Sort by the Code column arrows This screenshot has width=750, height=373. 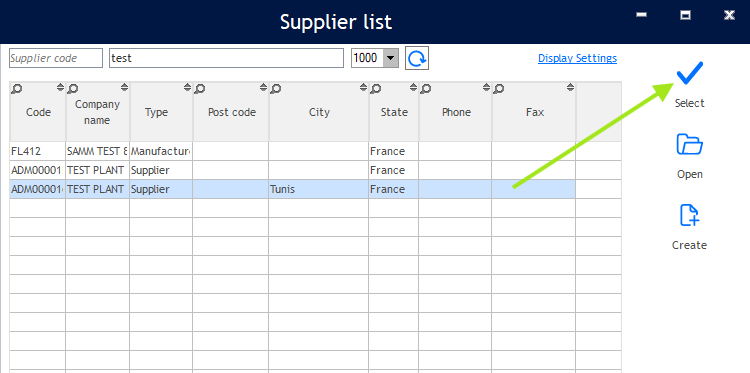click(x=60, y=87)
